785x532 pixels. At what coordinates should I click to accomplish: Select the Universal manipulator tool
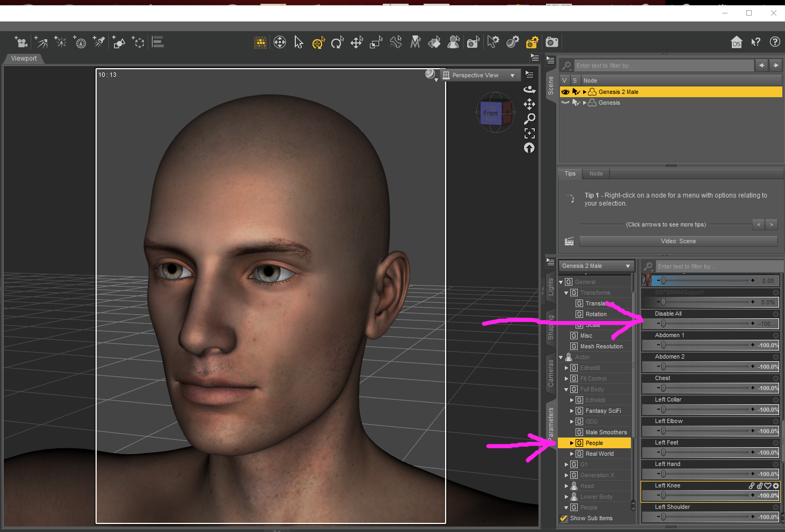click(x=318, y=42)
